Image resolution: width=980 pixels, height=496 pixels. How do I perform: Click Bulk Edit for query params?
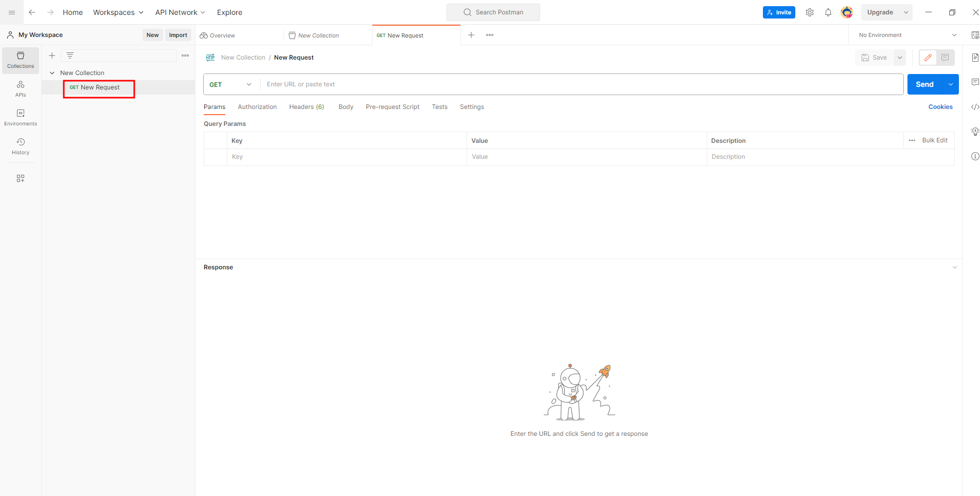(935, 140)
